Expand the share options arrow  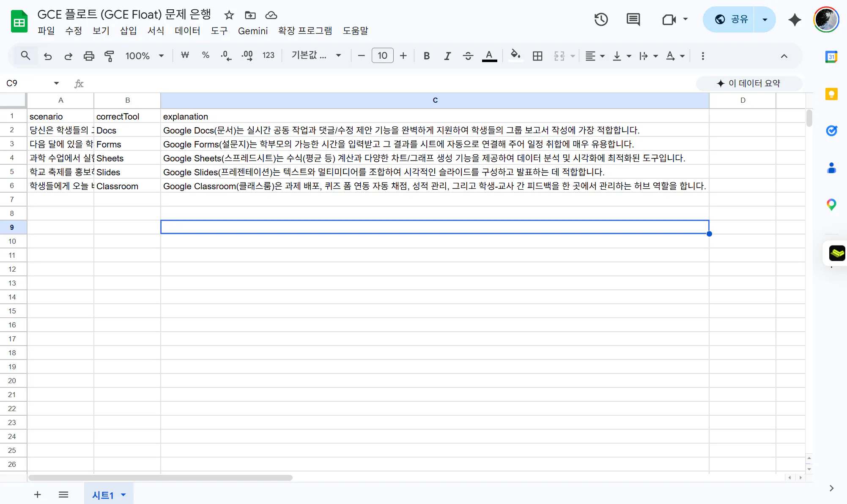point(765,19)
